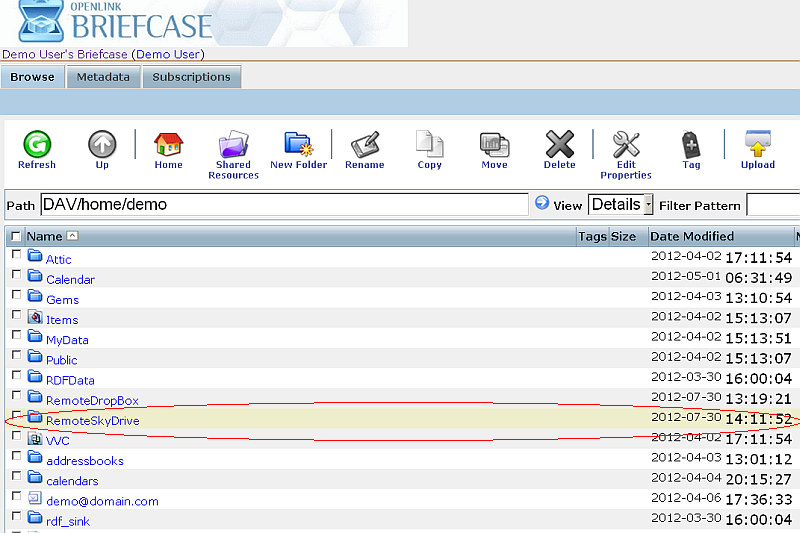The width and height of the screenshot is (800, 533).
Task: Open the Home folder icon
Action: pyautogui.click(x=168, y=145)
